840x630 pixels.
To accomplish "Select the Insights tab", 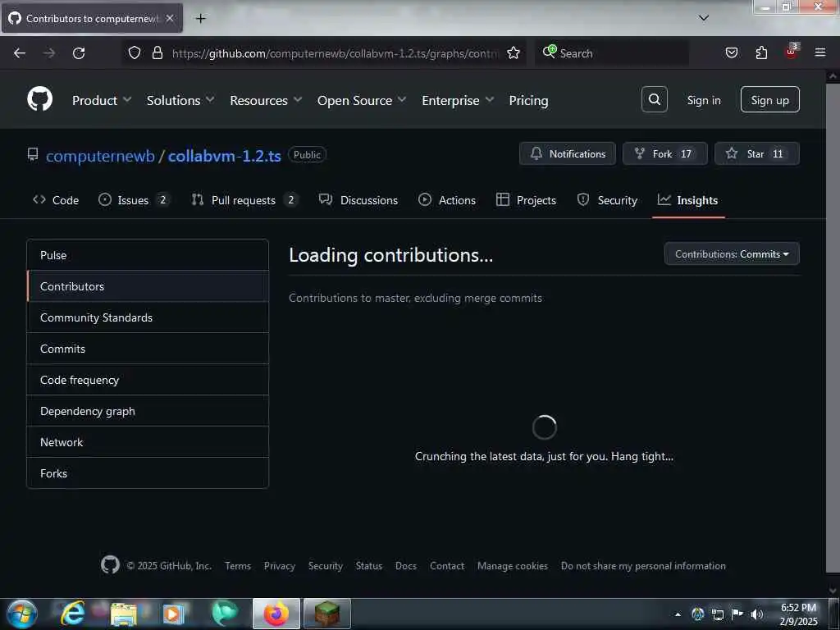I will [688, 200].
